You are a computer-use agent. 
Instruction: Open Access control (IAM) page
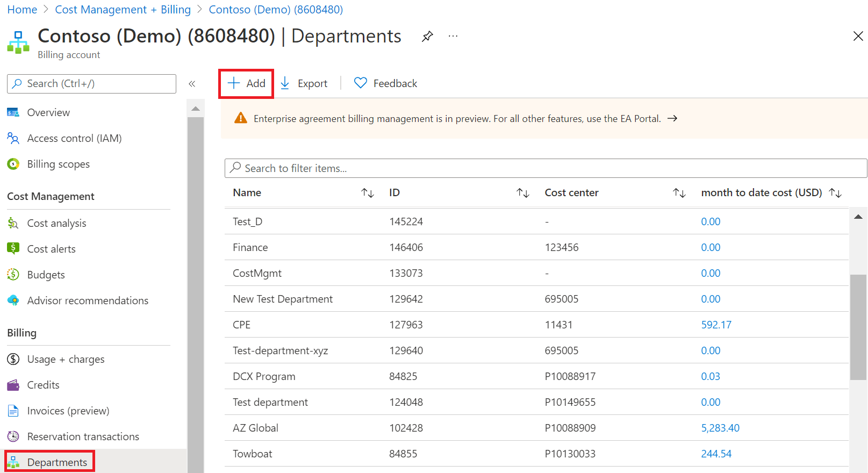pyautogui.click(x=74, y=138)
